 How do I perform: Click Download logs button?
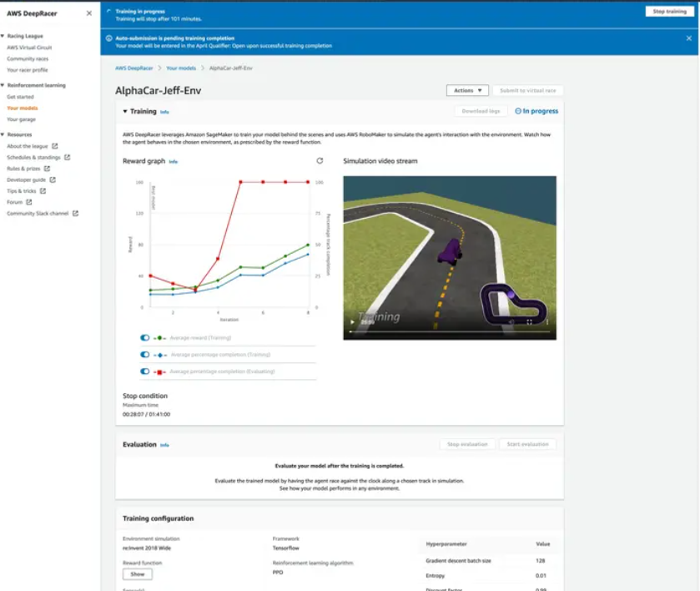[481, 111]
